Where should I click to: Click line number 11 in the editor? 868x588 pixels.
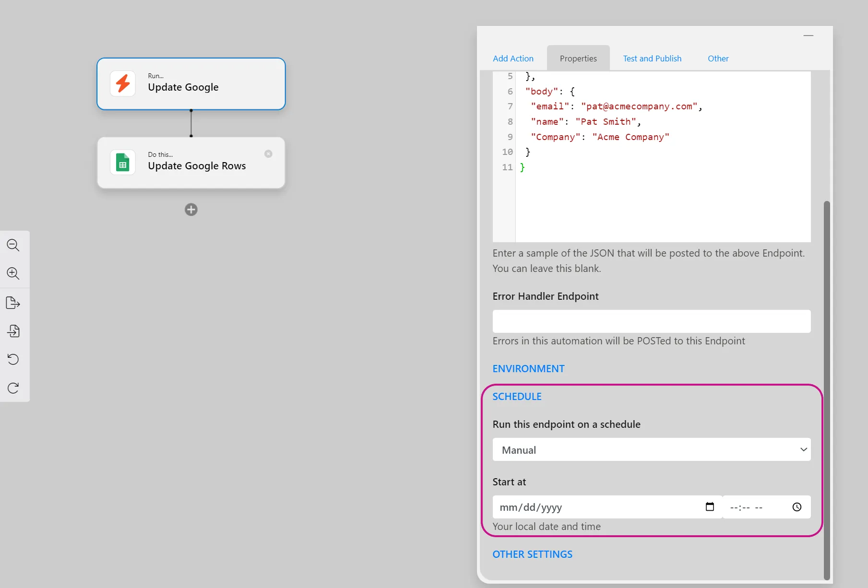(x=507, y=167)
